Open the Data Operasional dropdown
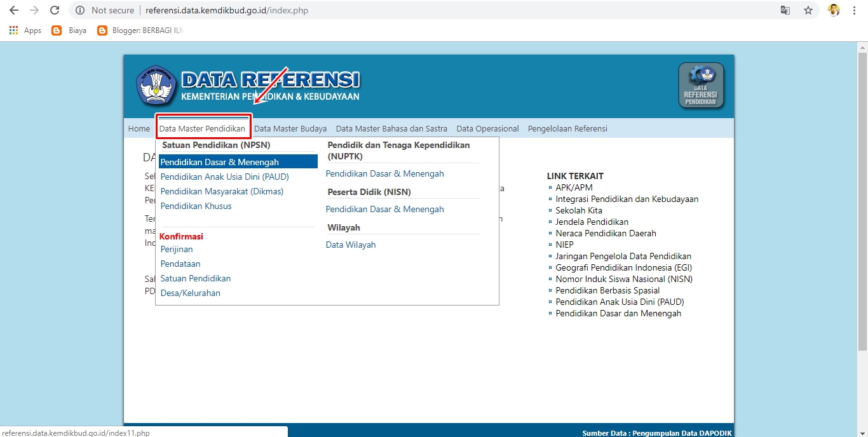868x437 pixels. (487, 128)
